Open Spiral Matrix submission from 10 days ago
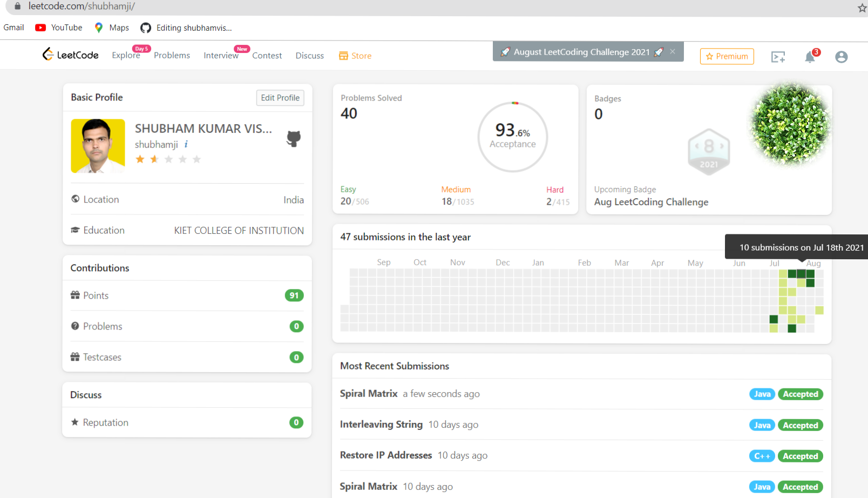Image resolution: width=868 pixels, height=498 pixels. (369, 486)
